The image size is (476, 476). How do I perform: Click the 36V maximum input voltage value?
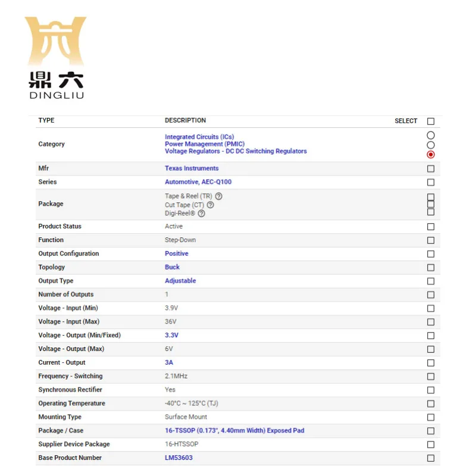[171, 321]
